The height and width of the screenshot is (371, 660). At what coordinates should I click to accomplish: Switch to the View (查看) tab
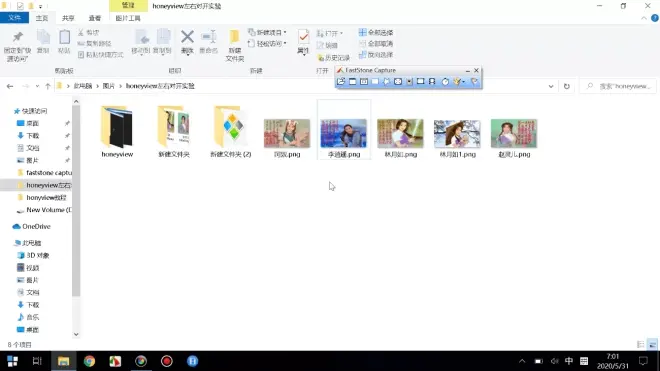(95, 18)
